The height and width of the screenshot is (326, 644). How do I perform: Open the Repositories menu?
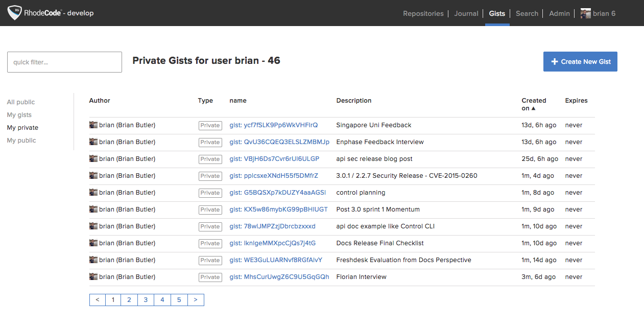[423, 13]
